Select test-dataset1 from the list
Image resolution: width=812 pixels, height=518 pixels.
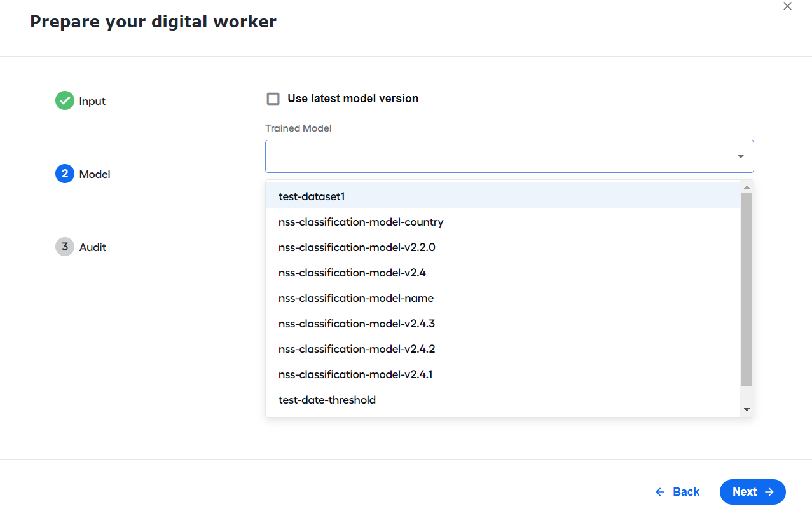[503, 196]
